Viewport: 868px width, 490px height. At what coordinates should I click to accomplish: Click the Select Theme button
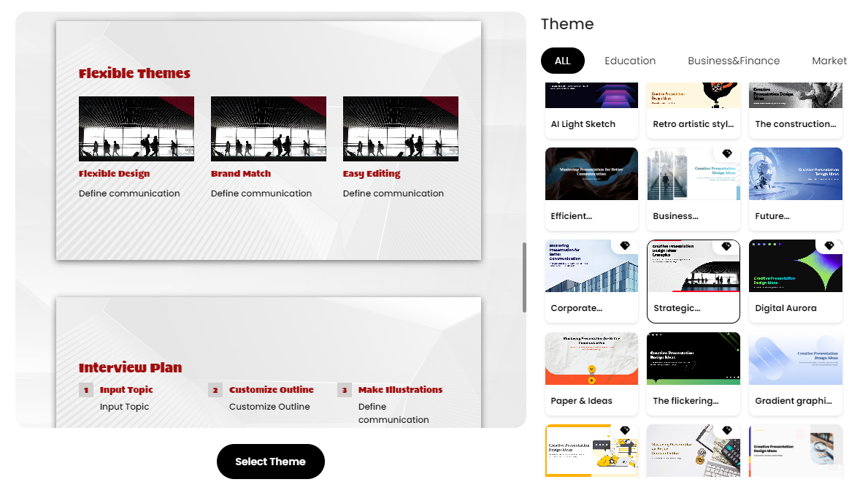coord(270,462)
